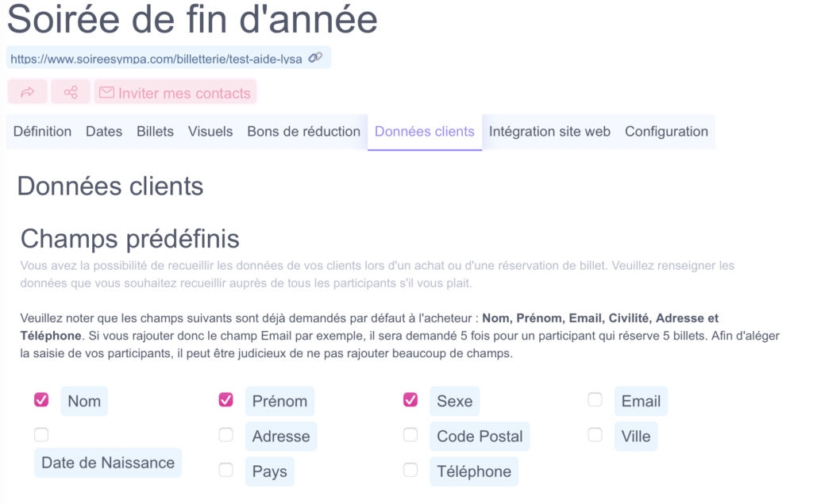The height and width of the screenshot is (504, 813).
Task: Open the Configuration tab
Action: tap(666, 132)
